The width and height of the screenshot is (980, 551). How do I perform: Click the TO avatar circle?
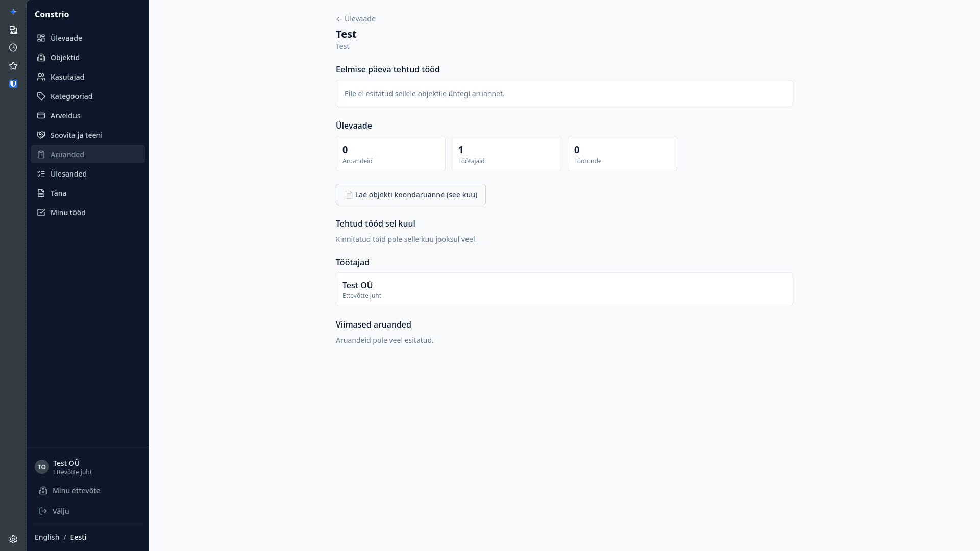(42, 467)
